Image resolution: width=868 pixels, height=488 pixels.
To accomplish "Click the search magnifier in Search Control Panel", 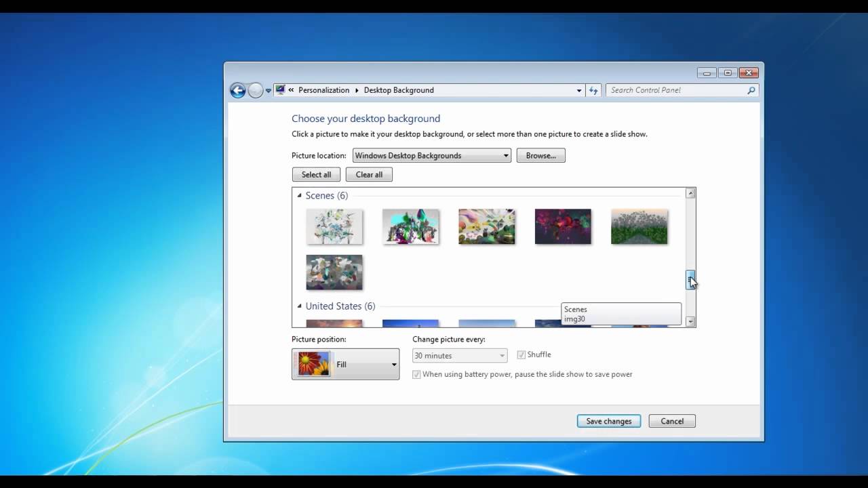I will click(x=751, y=90).
